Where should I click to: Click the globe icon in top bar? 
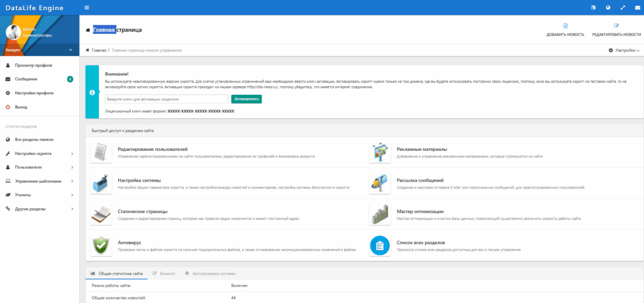(x=608, y=8)
